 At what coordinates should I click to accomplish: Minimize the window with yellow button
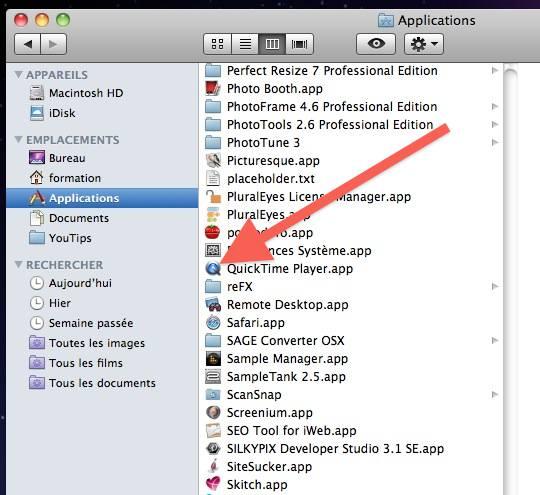pyautogui.click(x=42, y=20)
